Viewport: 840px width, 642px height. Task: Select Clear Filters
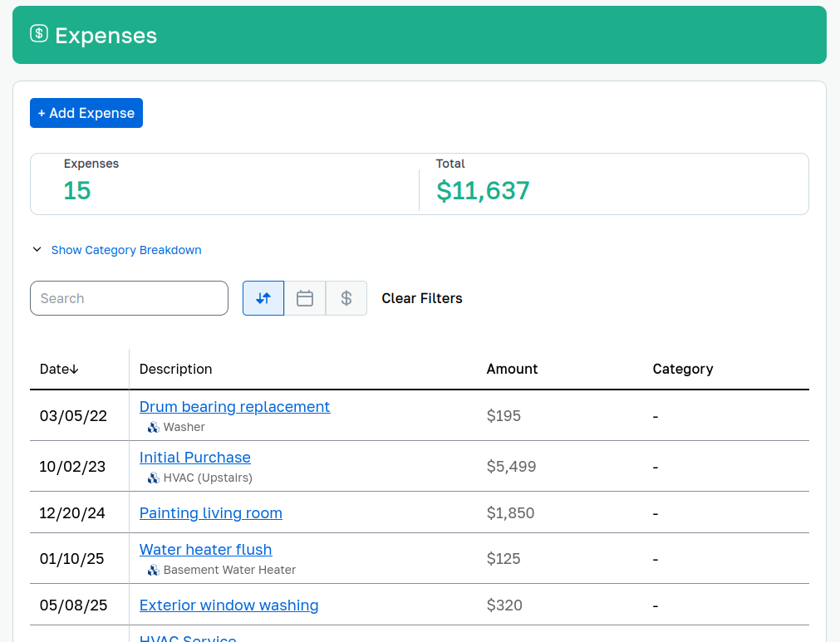pyautogui.click(x=421, y=297)
